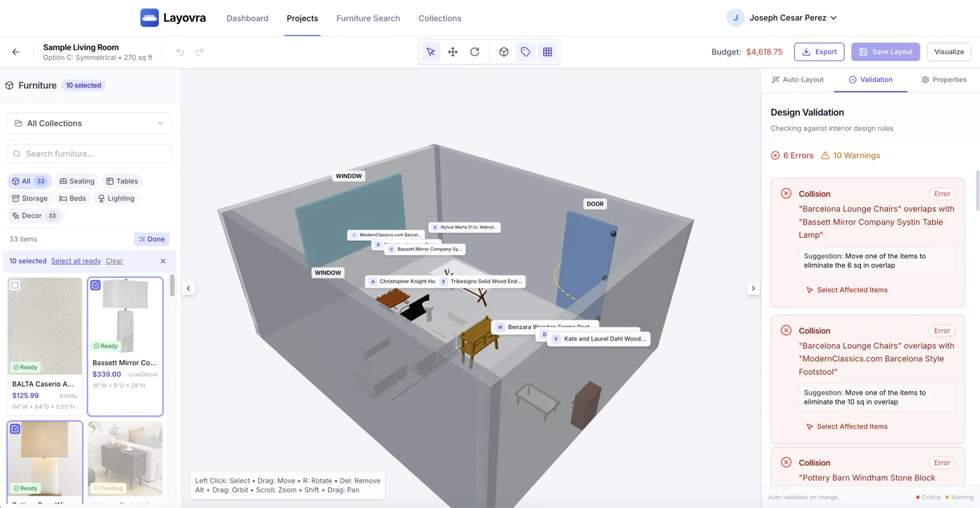The height and width of the screenshot is (508, 980).
Task: Click label marker E Tribesigns Solid Wood
Action: click(x=443, y=281)
